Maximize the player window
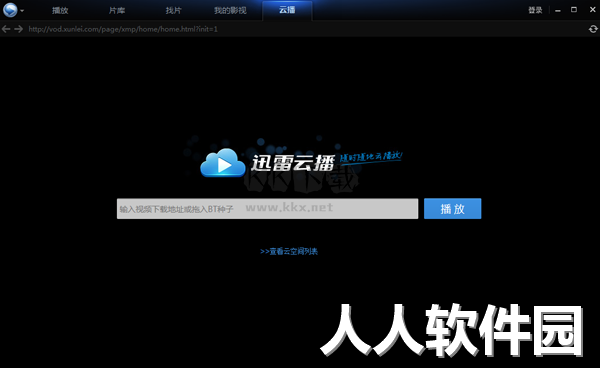The width and height of the screenshot is (600, 368). [x=574, y=10]
